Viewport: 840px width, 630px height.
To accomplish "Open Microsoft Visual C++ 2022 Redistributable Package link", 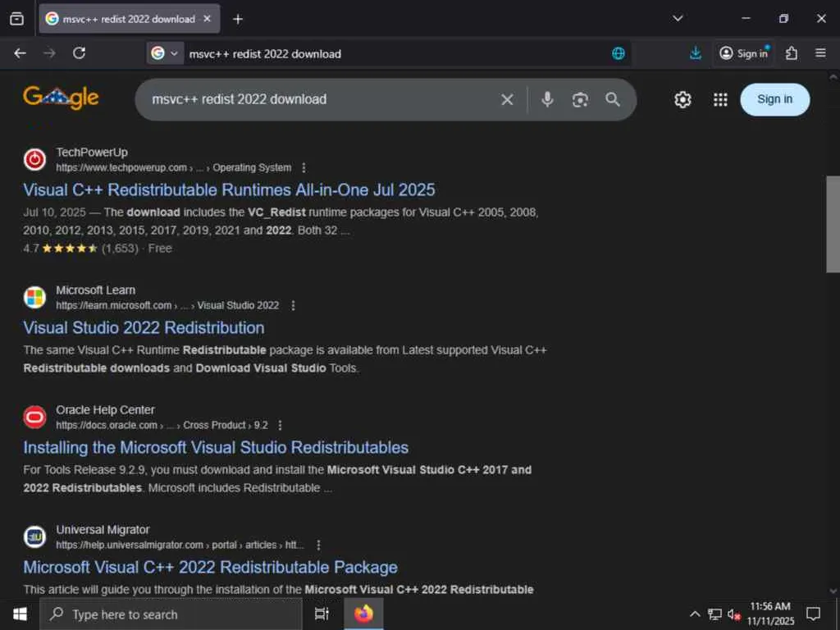I will (210, 567).
